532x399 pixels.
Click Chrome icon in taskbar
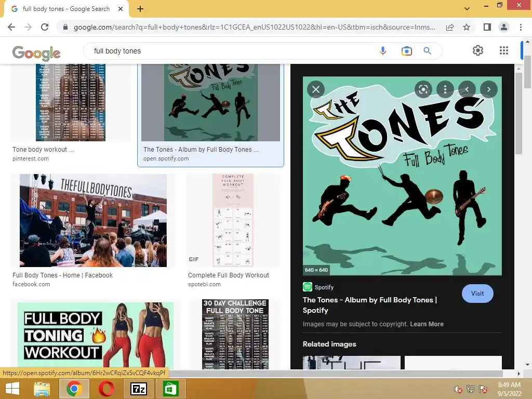(x=74, y=389)
